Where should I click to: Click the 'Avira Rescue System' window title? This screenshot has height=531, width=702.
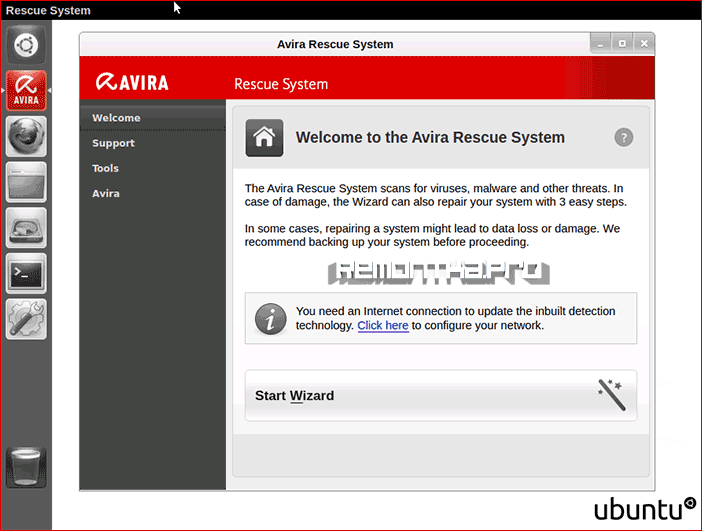335,44
